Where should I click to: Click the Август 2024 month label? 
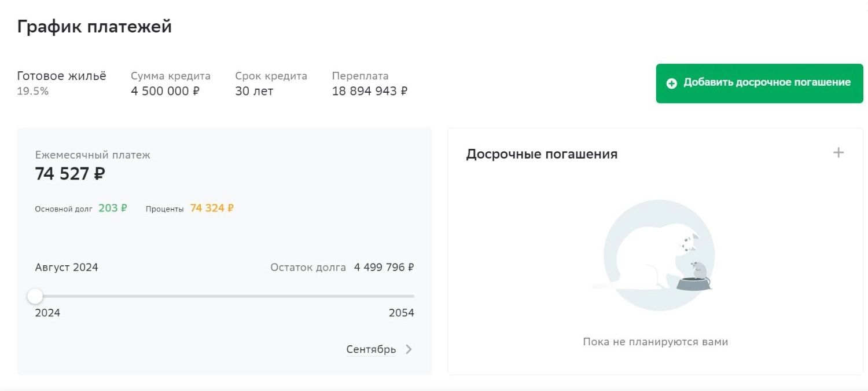[67, 268]
